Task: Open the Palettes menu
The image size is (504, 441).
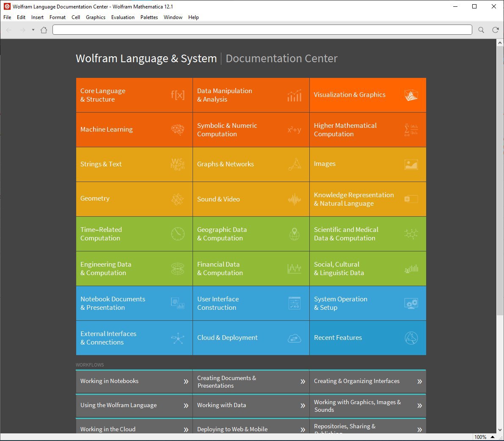Action: [149, 17]
